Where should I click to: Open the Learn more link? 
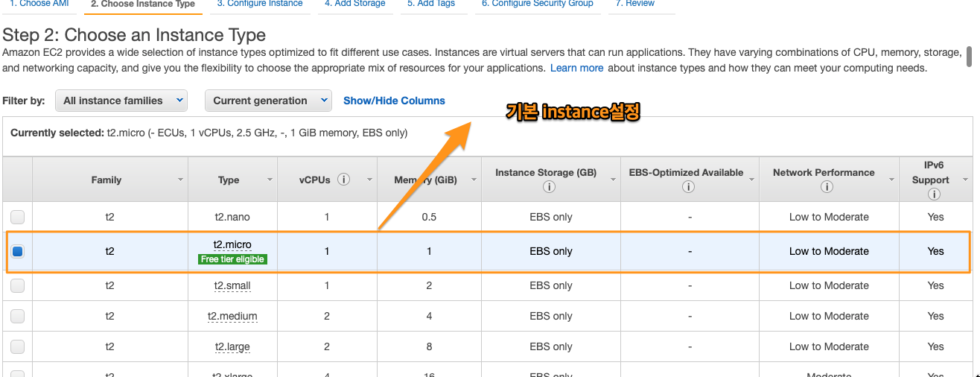[x=576, y=68]
